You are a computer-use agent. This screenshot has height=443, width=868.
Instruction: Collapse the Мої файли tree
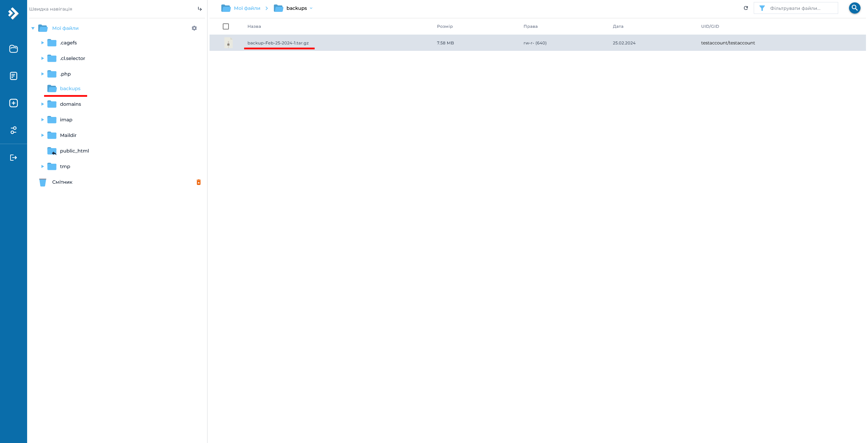[33, 28]
